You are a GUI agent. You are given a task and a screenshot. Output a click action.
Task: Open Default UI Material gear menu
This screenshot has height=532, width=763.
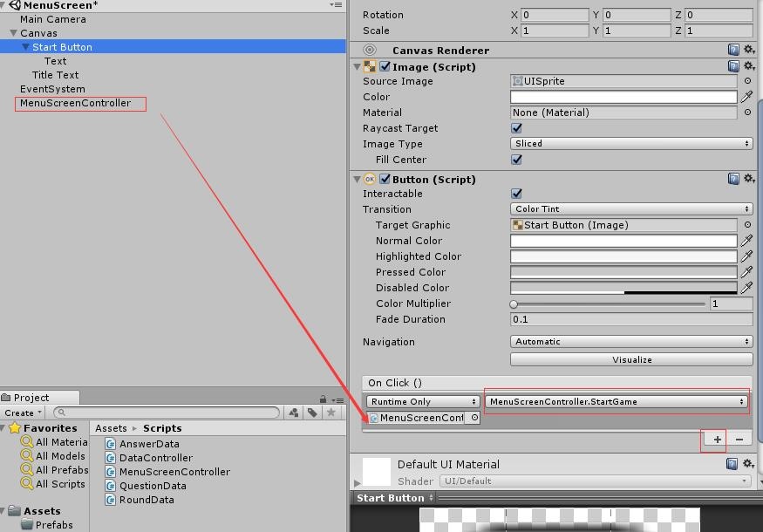tap(748, 463)
